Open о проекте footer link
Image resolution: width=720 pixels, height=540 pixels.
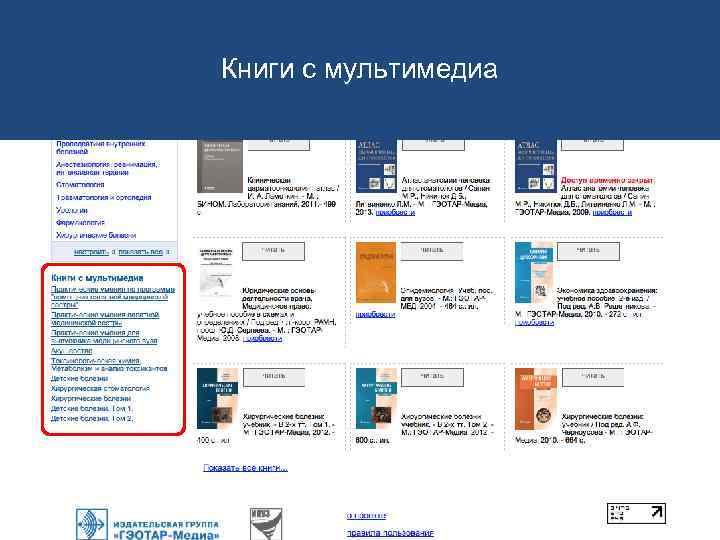[366, 516]
